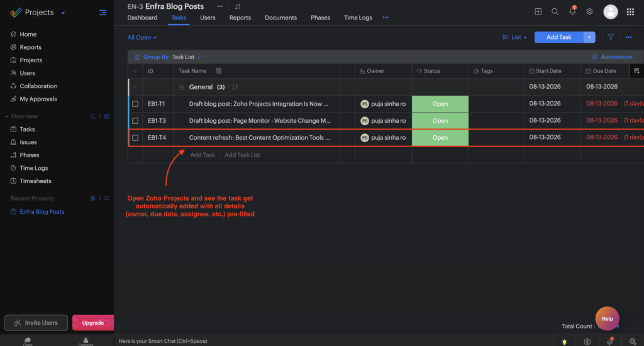This screenshot has height=346, width=644.
Task: Switch to the Users tab
Action: (x=208, y=18)
